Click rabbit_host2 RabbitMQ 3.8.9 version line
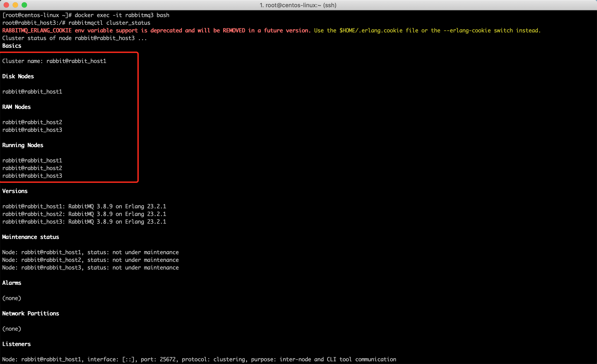 [84, 214]
